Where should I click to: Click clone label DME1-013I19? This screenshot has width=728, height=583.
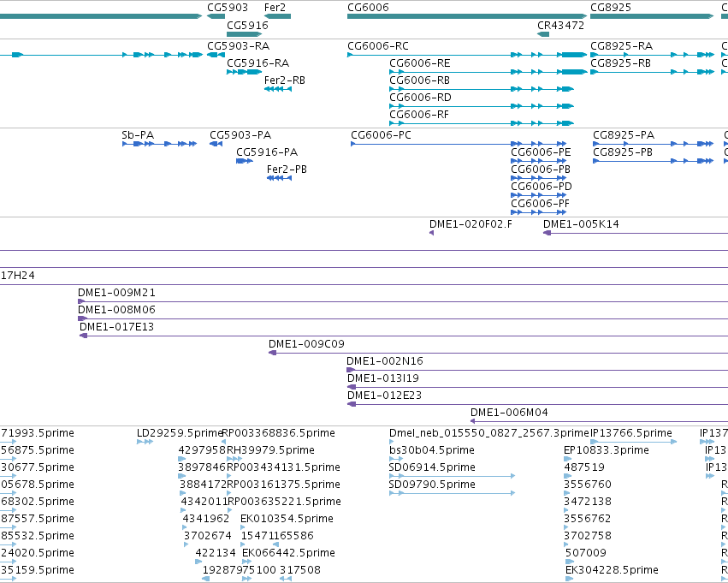pyautogui.click(x=383, y=378)
